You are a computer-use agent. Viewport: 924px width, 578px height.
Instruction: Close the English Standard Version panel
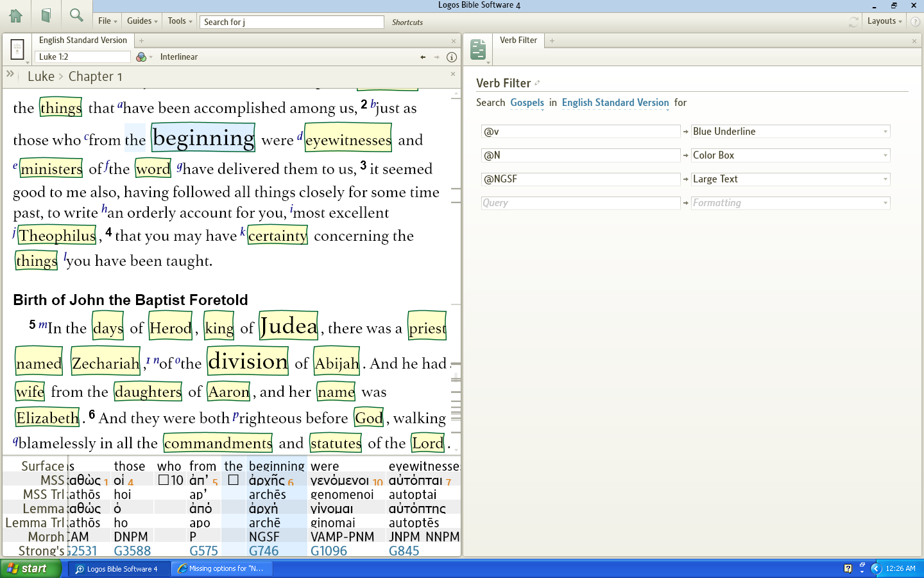point(454,41)
